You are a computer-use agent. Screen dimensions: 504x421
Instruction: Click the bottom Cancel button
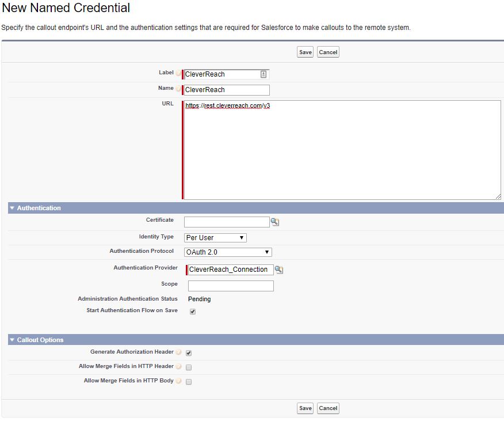pyautogui.click(x=328, y=408)
